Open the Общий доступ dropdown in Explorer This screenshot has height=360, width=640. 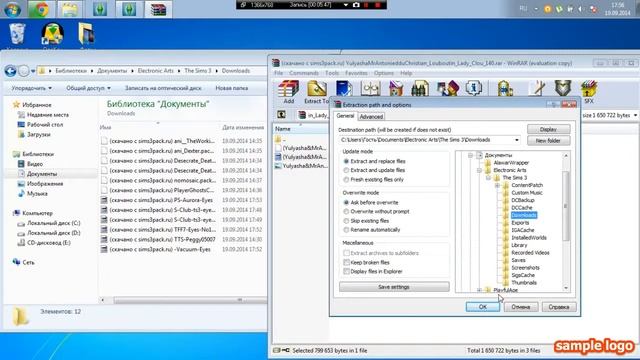pos(88,88)
